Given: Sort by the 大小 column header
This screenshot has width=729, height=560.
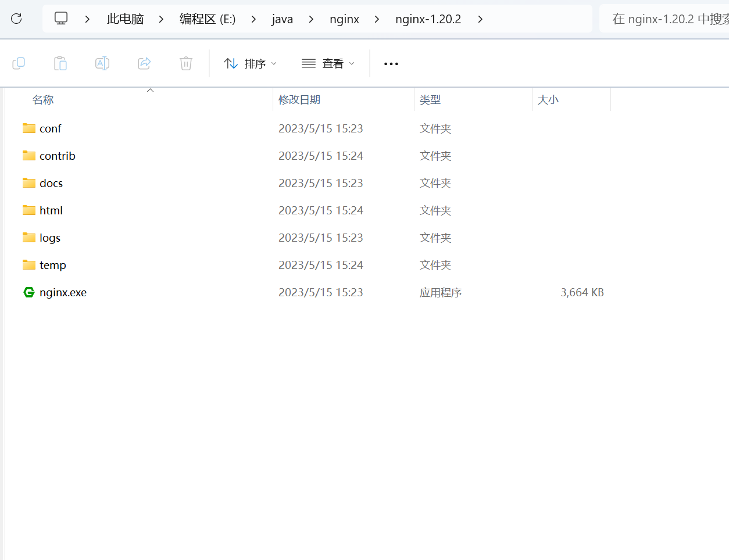Looking at the screenshot, I should click(548, 100).
